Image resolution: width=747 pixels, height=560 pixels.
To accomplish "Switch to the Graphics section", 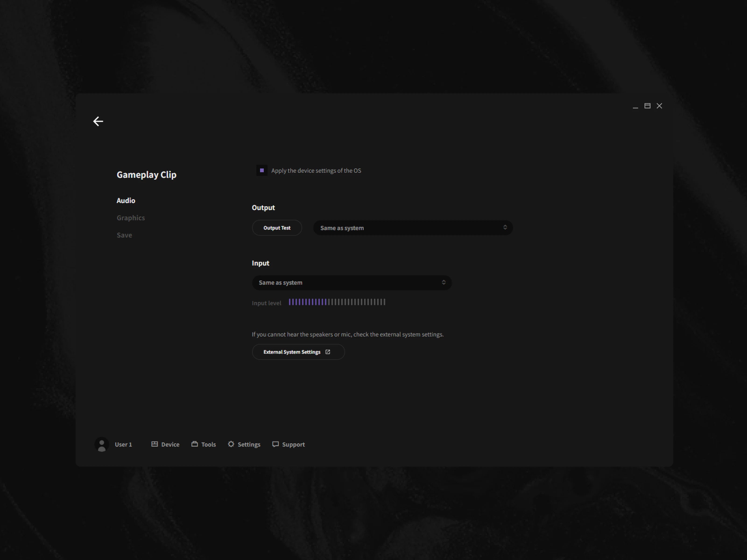I will [131, 218].
